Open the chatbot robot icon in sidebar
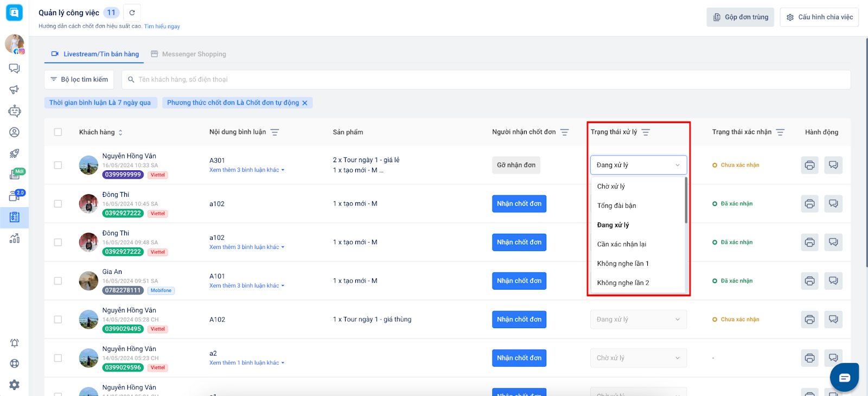The width and height of the screenshot is (868, 396). (15, 111)
